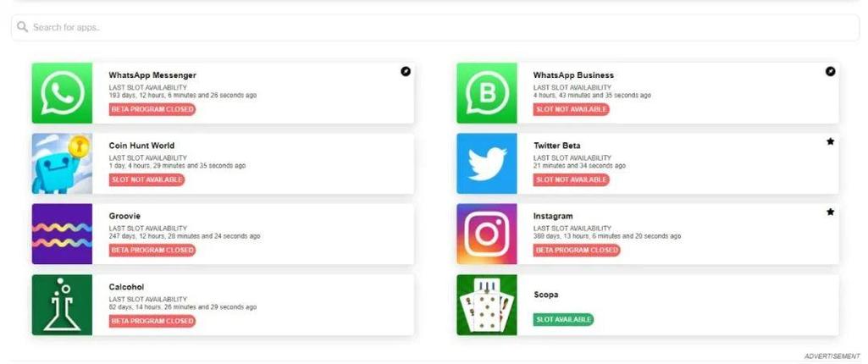Click the WhatsApp Business app icon
The image size is (868, 364).
[x=487, y=93]
